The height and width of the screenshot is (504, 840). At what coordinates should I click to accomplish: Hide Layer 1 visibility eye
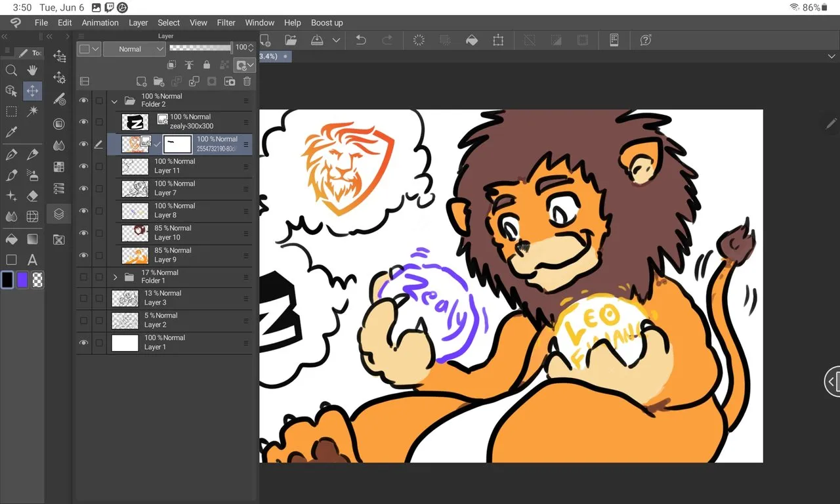click(x=83, y=343)
